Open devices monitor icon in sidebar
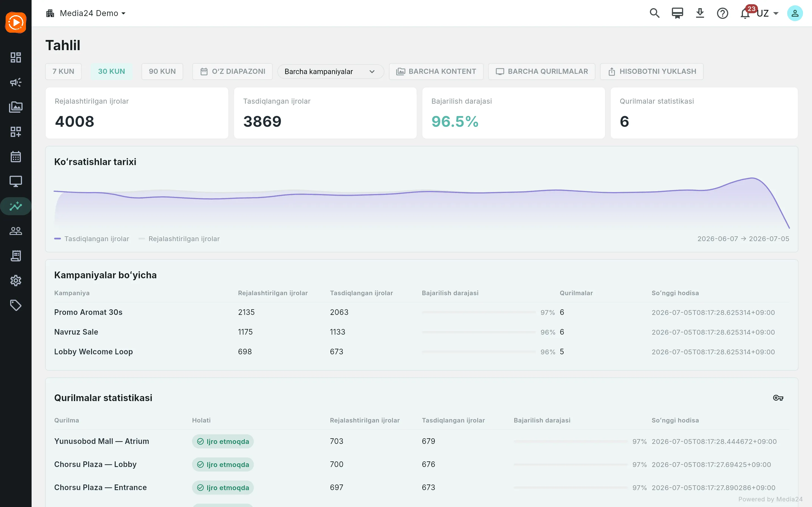 pyautogui.click(x=16, y=181)
